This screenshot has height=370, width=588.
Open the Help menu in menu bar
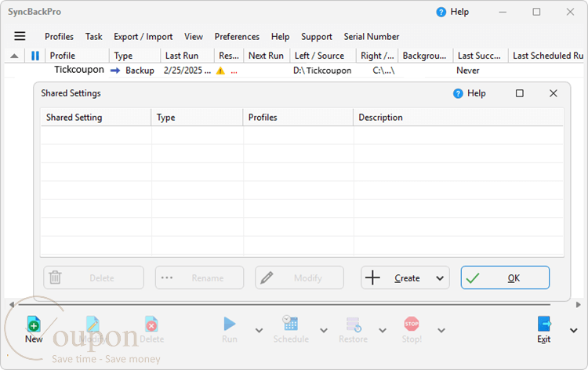[x=280, y=36]
